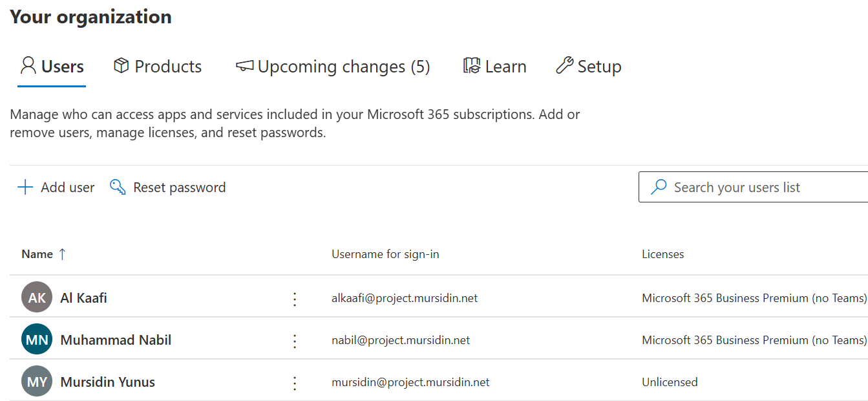Image resolution: width=868 pixels, height=401 pixels.
Task: Click into the Search your users list field
Action: (x=763, y=188)
